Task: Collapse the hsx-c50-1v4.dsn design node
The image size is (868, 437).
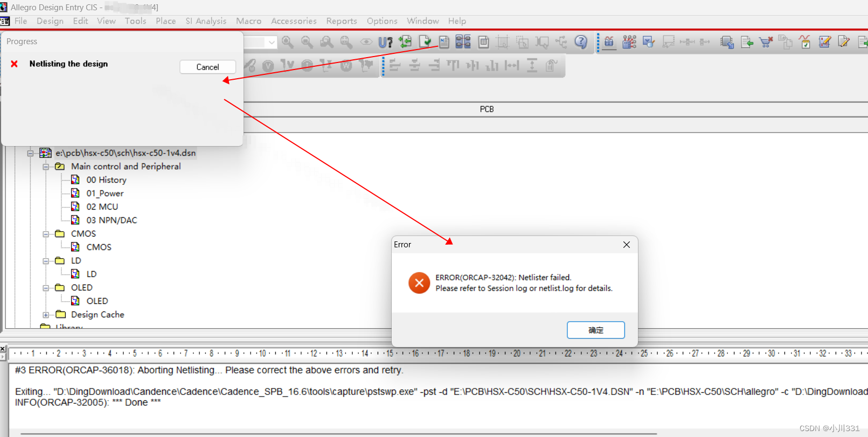Action: [x=31, y=153]
